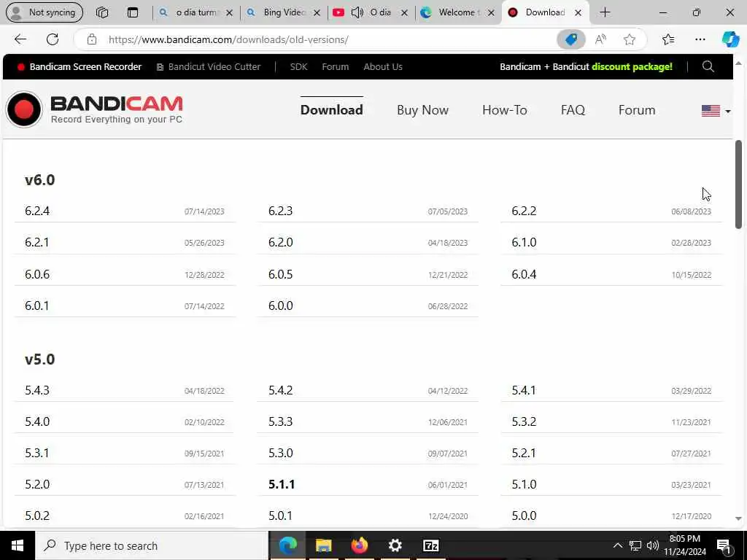View site information lock icon
This screenshot has width=747, height=560.
[x=92, y=39]
